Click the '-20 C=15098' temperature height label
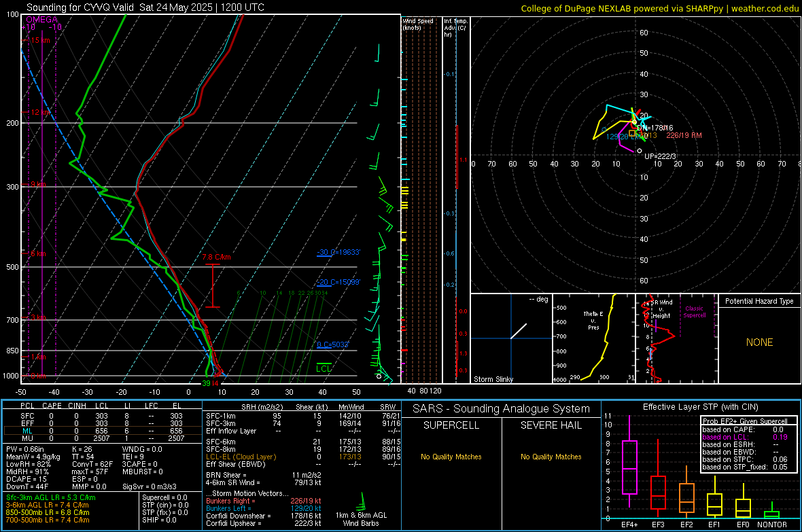 point(338,282)
